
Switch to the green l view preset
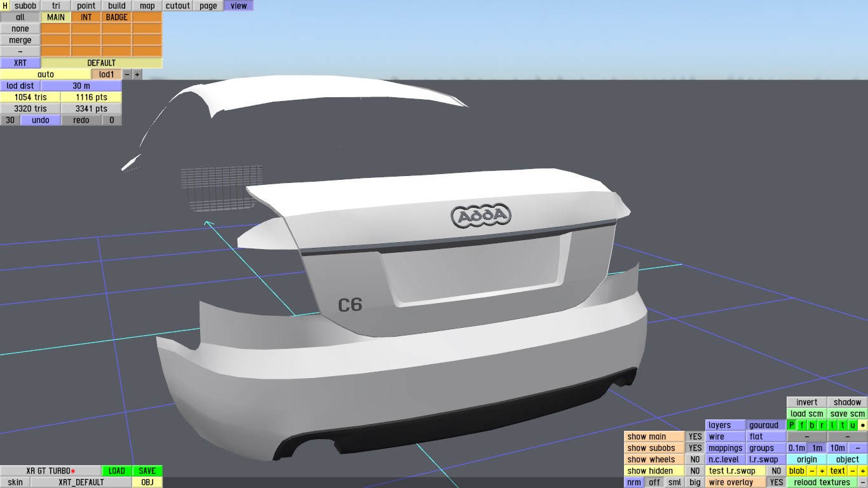point(832,425)
